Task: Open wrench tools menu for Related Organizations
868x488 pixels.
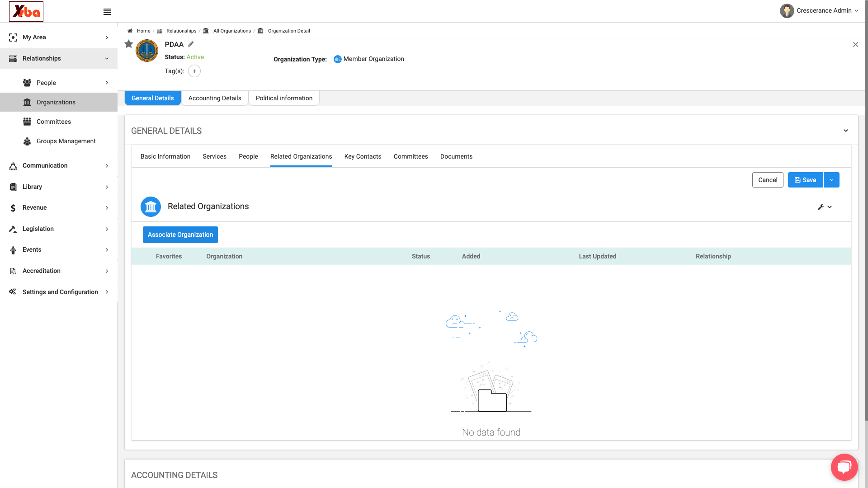Action: (825, 207)
